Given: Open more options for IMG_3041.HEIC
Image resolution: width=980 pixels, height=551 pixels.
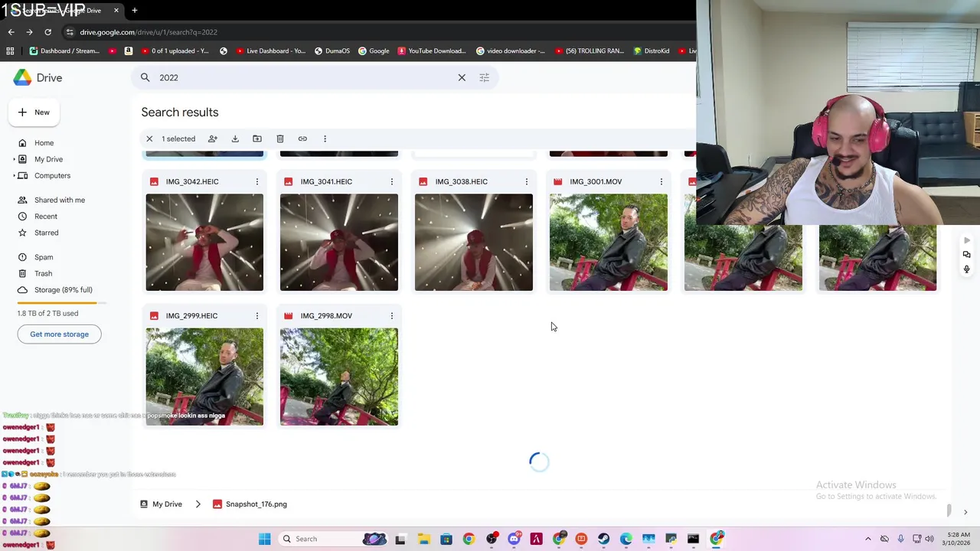Looking at the screenshot, I should pos(392,181).
